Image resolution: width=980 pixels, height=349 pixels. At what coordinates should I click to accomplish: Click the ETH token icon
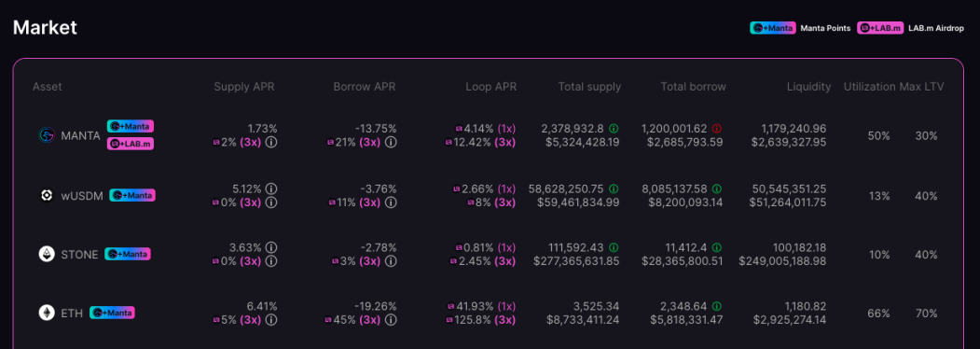coord(47,313)
